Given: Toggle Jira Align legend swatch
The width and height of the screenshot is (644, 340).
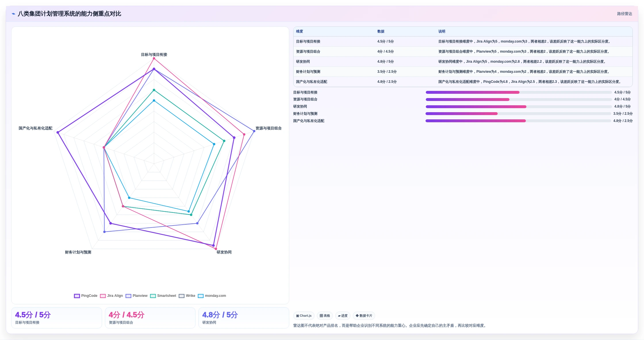Looking at the screenshot, I should [x=103, y=296].
